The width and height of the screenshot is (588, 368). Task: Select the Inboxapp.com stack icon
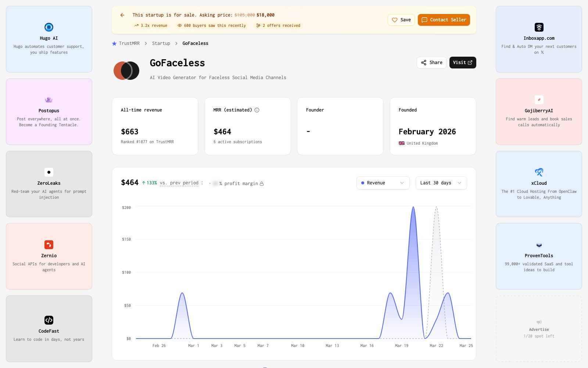coord(539,27)
